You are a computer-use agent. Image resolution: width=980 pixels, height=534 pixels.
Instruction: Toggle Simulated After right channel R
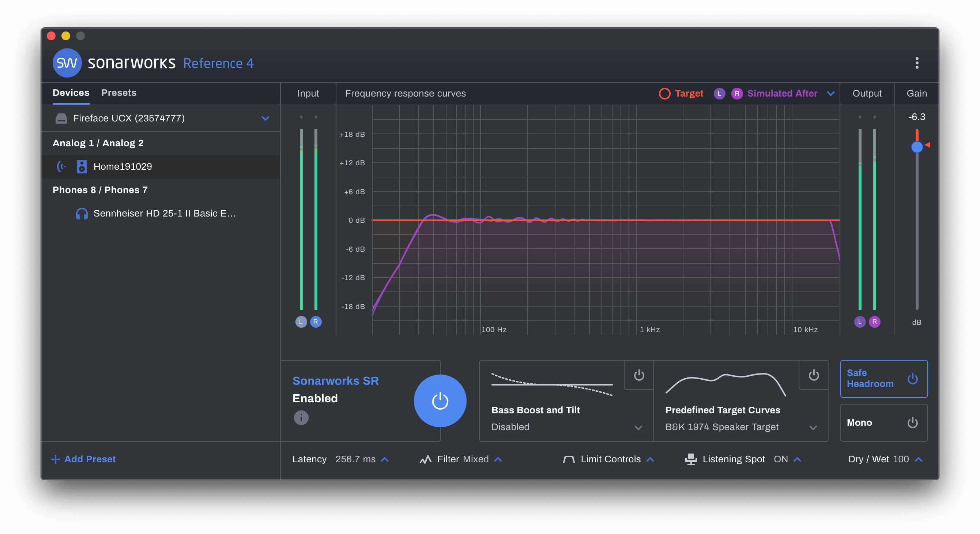736,93
